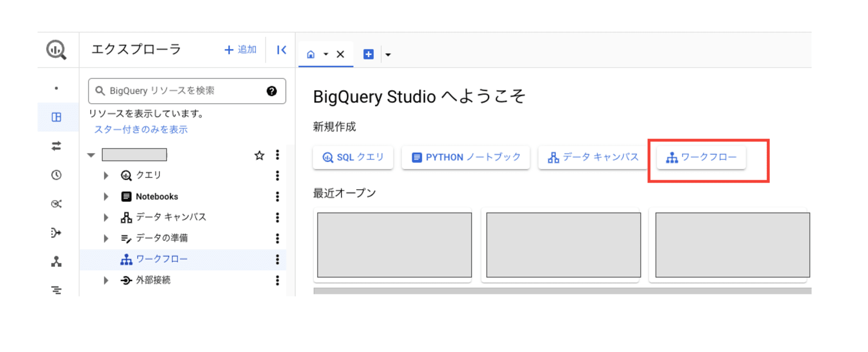Expand the データの準備 tree node
The height and width of the screenshot is (352, 868).
click(x=106, y=238)
